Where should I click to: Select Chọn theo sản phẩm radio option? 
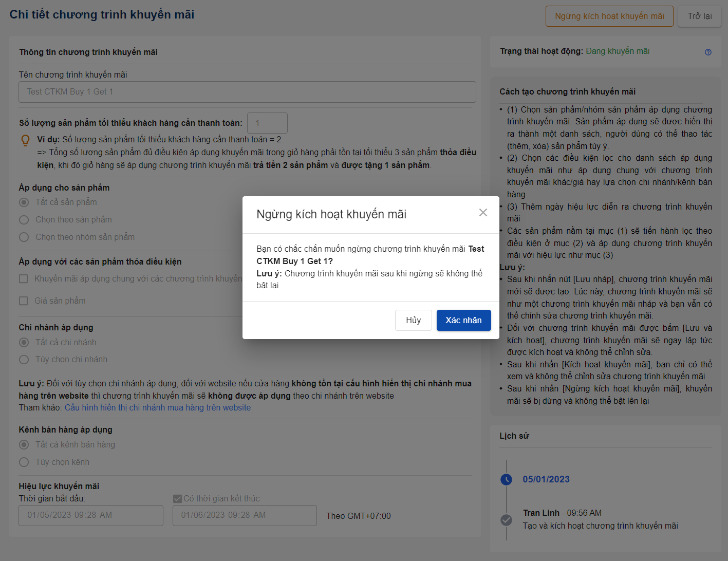point(24,220)
